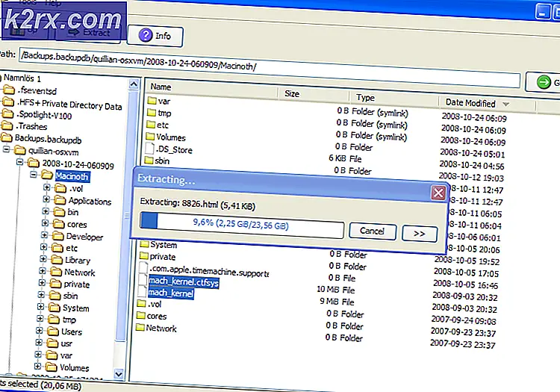The image size is (560, 392).
Task: Expand the Library tree node
Action: [x=43, y=259]
